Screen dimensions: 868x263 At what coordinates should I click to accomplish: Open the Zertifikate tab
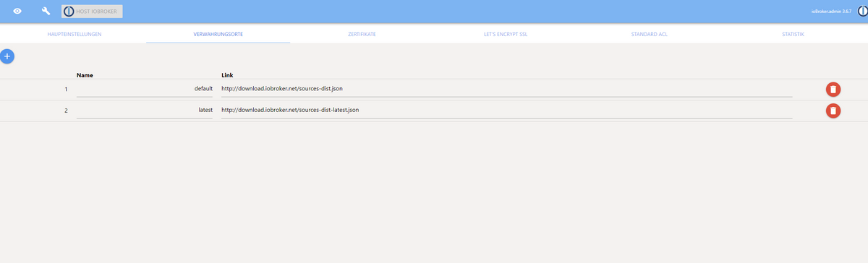coord(362,34)
